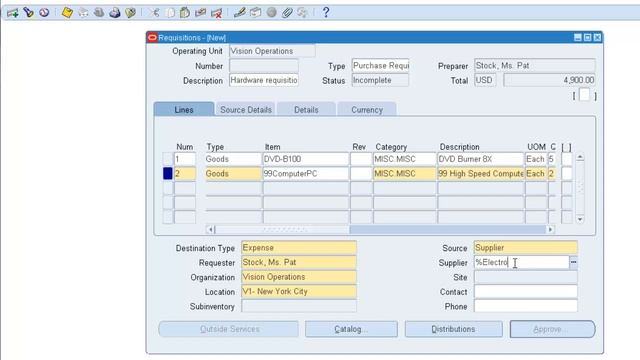Click the Zoom toolbar icon
This screenshot has height=360, width=640.
(x=256, y=13)
